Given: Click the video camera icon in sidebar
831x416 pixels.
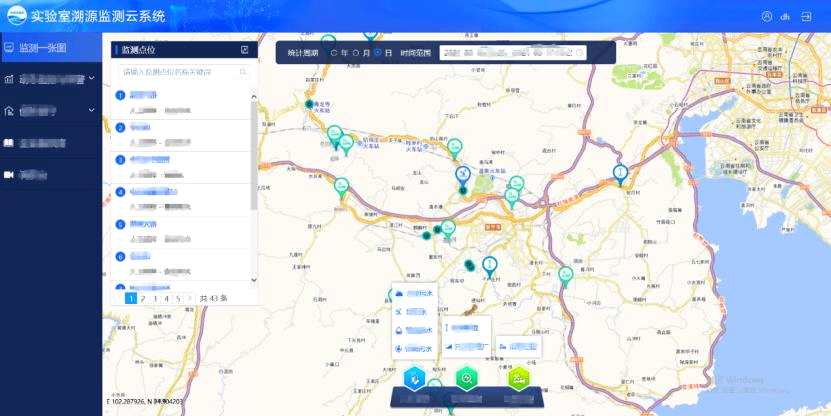Looking at the screenshot, I should pyautogui.click(x=8, y=175).
